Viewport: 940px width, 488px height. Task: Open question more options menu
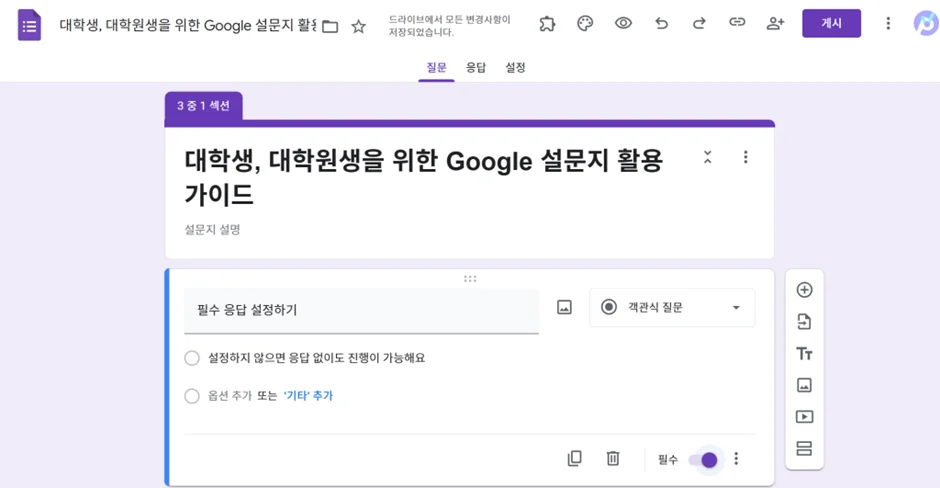(736, 459)
